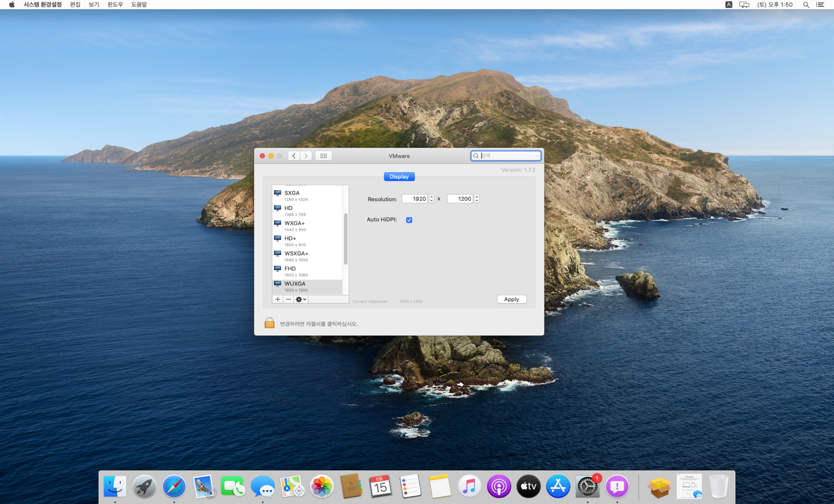
Task: Open the minimized document in the Dock
Action: point(689,486)
